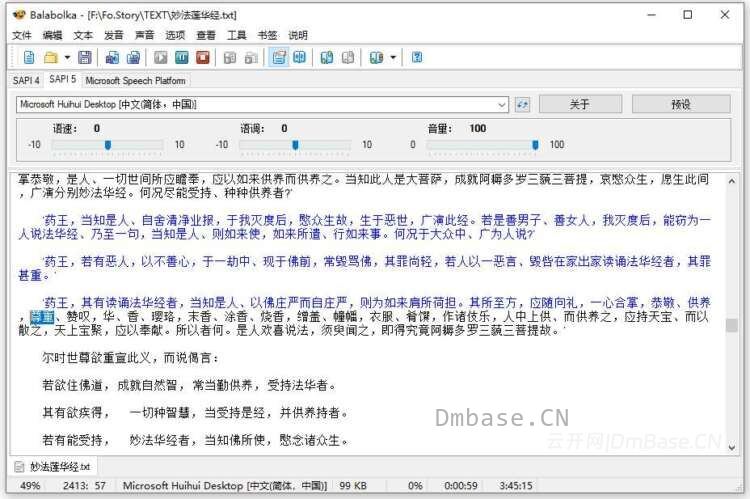This screenshot has height=499, width=750.
Task: Open the 选项 menu
Action: coord(175,35)
